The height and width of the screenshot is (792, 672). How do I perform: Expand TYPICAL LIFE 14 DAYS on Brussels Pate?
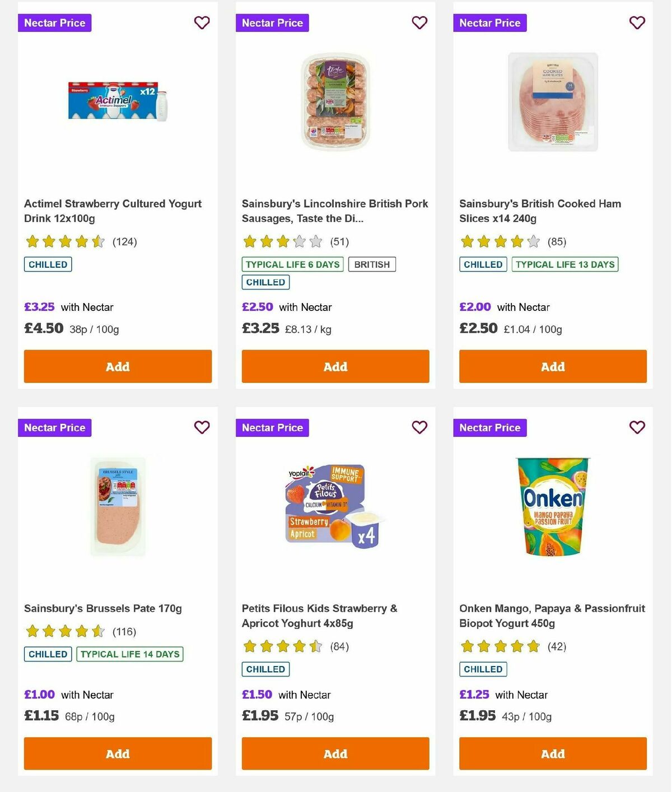click(x=129, y=654)
